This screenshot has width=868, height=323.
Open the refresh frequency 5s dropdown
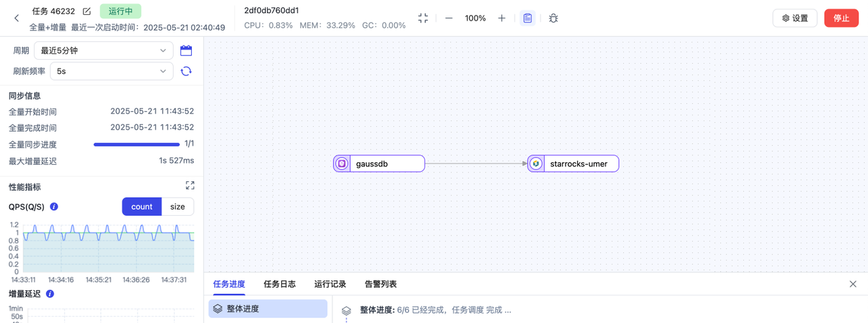click(x=111, y=71)
